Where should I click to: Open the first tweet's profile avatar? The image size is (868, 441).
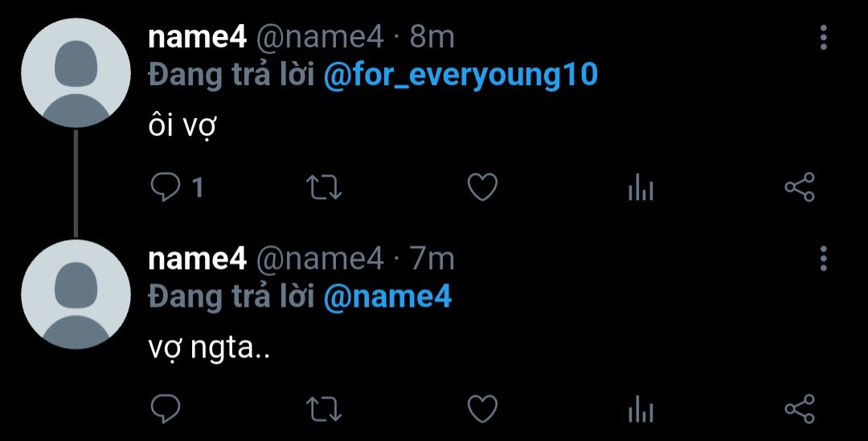75,74
